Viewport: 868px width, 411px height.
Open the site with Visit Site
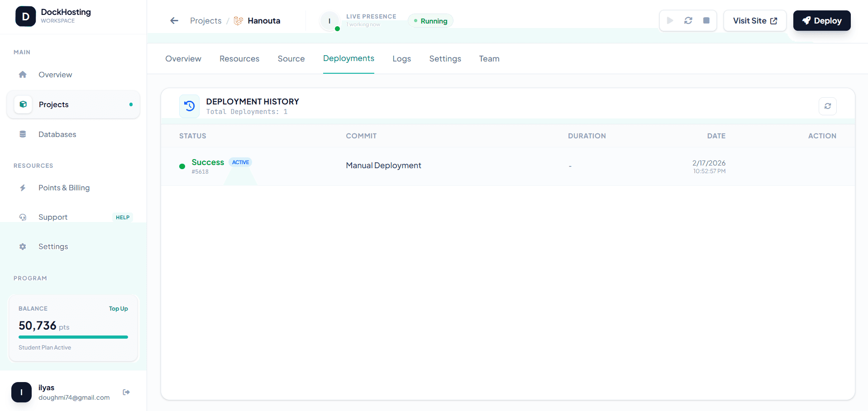[754, 20]
